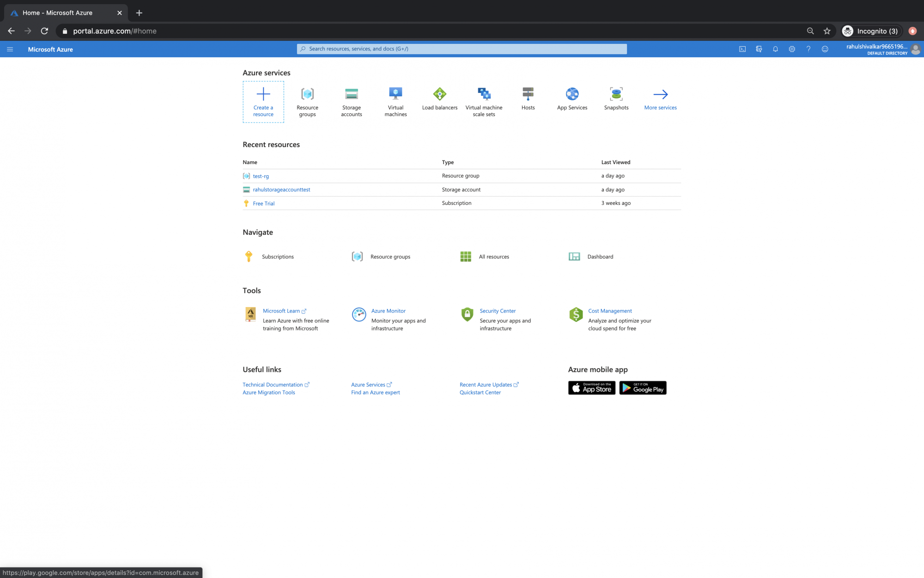Open the notifications bell

775,49
